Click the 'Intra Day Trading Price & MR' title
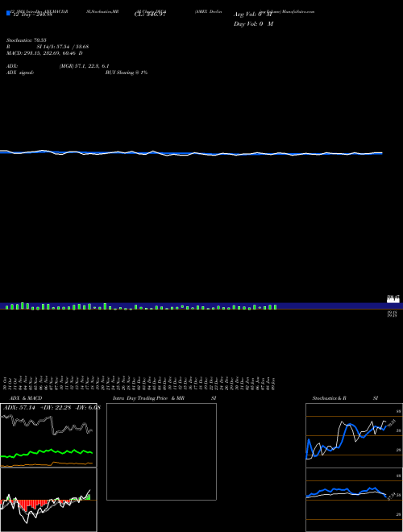Viewport: 403px width, 532px height. click(148, 398)
